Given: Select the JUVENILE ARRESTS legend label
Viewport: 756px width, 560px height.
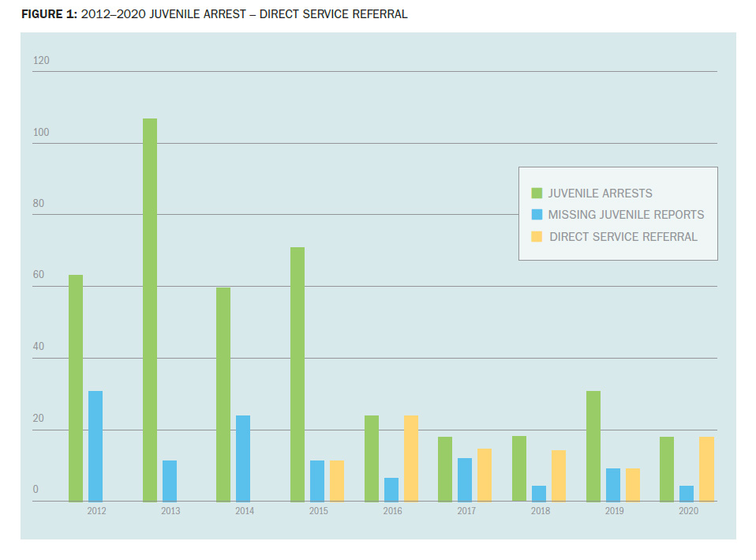Looking at the screenshot, I should [x=600, y=194].
